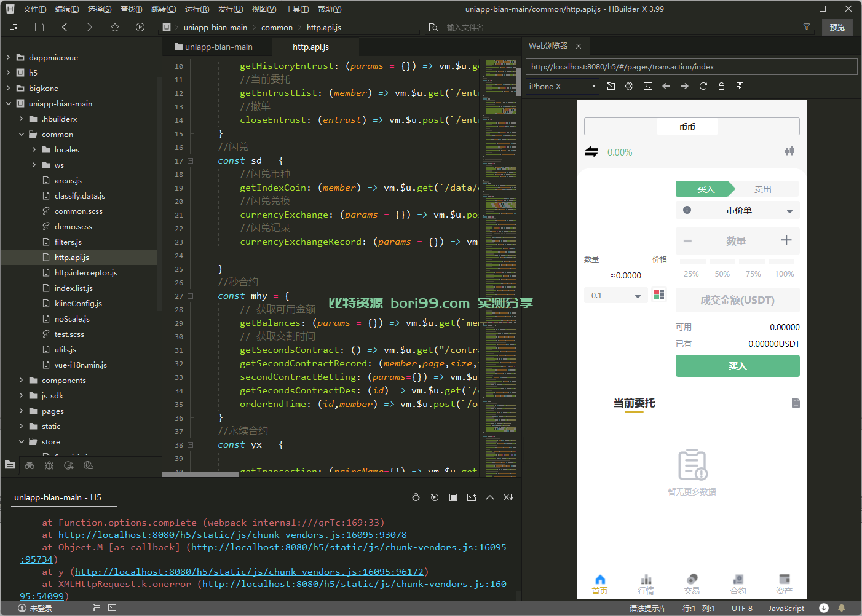This screenshot has width=862, height=616.
Task: Open the web browser settings gear
Action: [x=629, y=86]
